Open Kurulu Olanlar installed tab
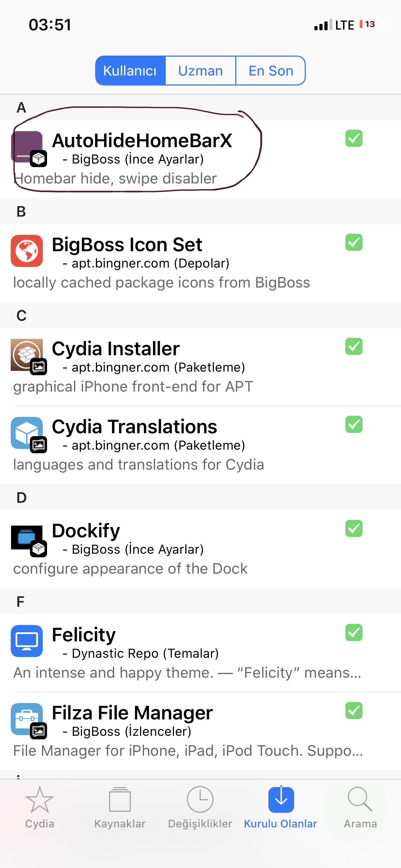 (281, 807)
